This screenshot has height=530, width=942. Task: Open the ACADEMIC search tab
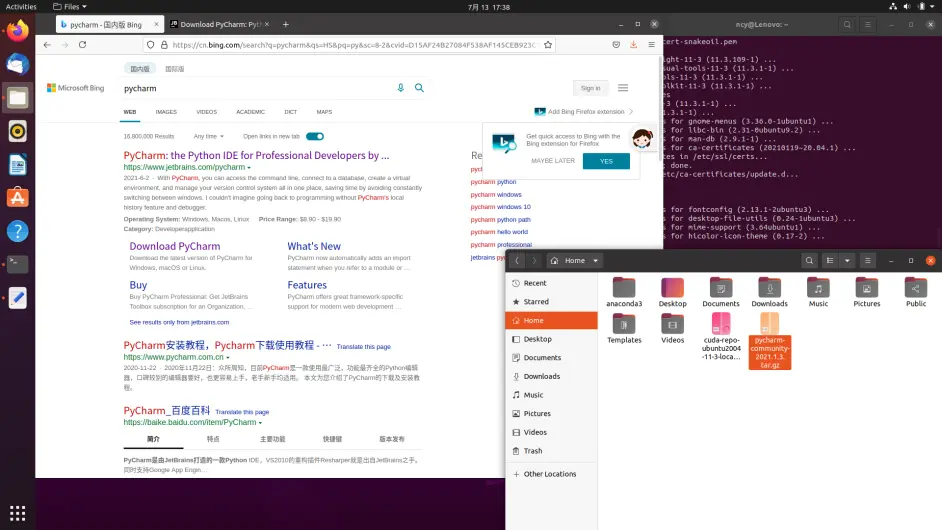[251, 112]
